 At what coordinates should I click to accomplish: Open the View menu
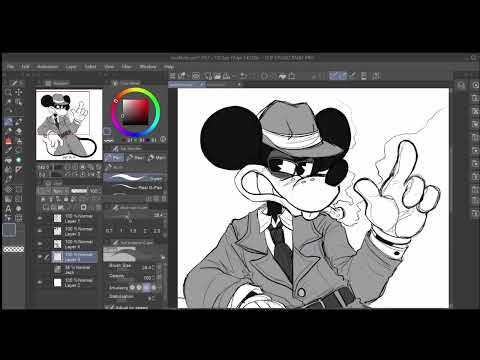click(x=109, y=67)
